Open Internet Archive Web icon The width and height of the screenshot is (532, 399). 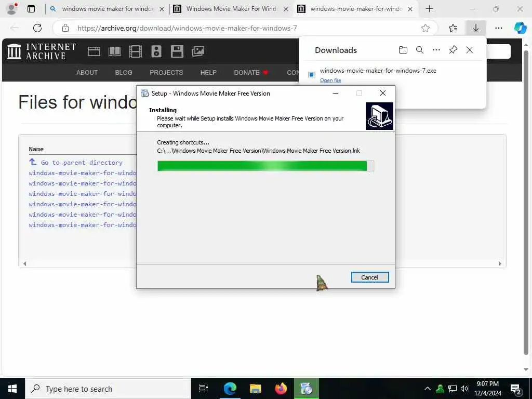(x=94, y=51)
